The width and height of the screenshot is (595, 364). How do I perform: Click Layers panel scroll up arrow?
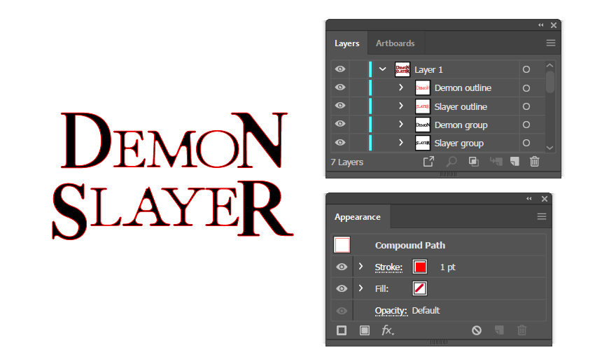point(549,65)
